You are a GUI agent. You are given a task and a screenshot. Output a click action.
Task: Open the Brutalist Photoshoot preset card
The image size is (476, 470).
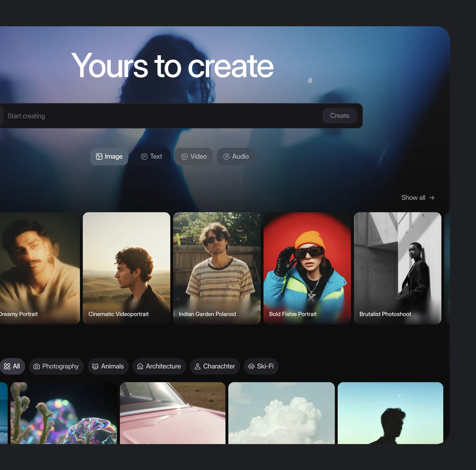(397, 268)
